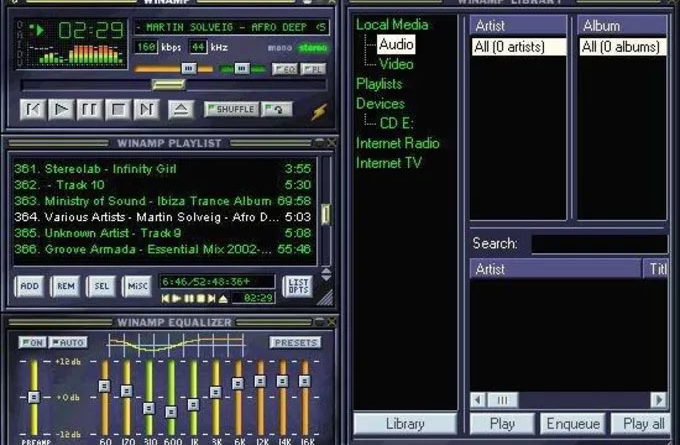This screenshot has width=680, height=445.
Task: Toggle the PL playlist window button
Action: click(313, 69)
